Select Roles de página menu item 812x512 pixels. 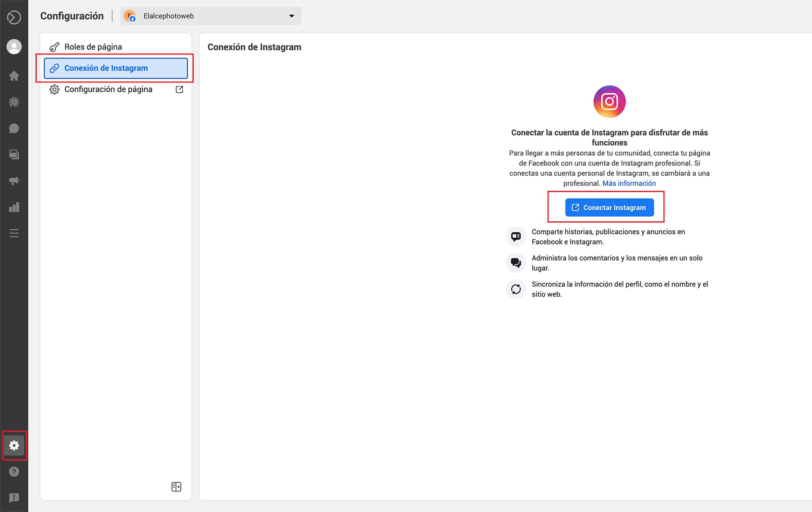click(x=116, y=47)
